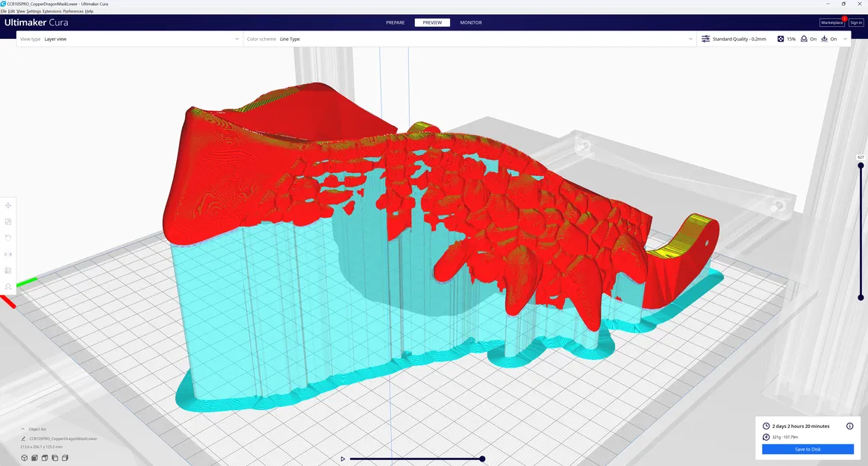Switch to the PREVIEW stage
868x466 pixels.
pyautogui.click(x=432, y=22)
